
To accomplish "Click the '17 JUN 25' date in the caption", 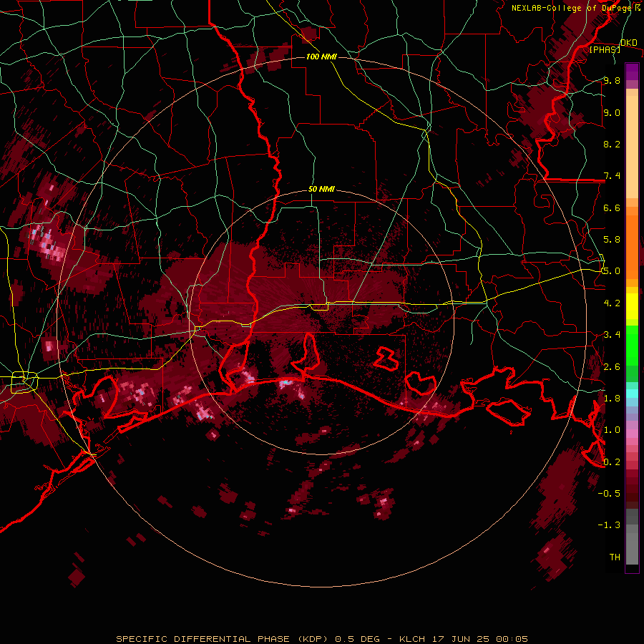I will 459,639.
